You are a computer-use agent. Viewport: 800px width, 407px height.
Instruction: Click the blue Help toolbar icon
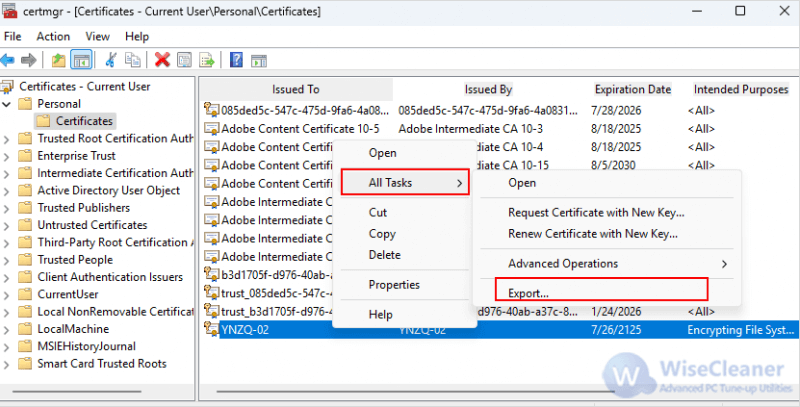click(x=237, y=60)
